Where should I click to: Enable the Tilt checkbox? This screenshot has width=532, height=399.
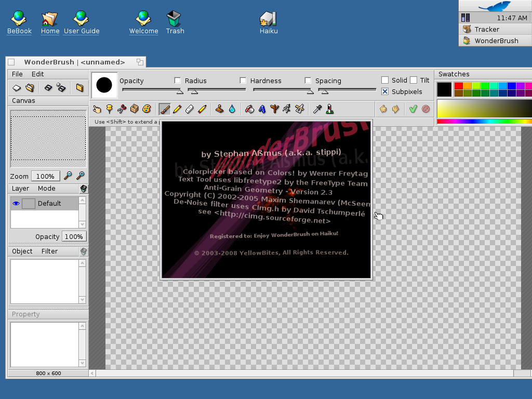pos(413,80)
